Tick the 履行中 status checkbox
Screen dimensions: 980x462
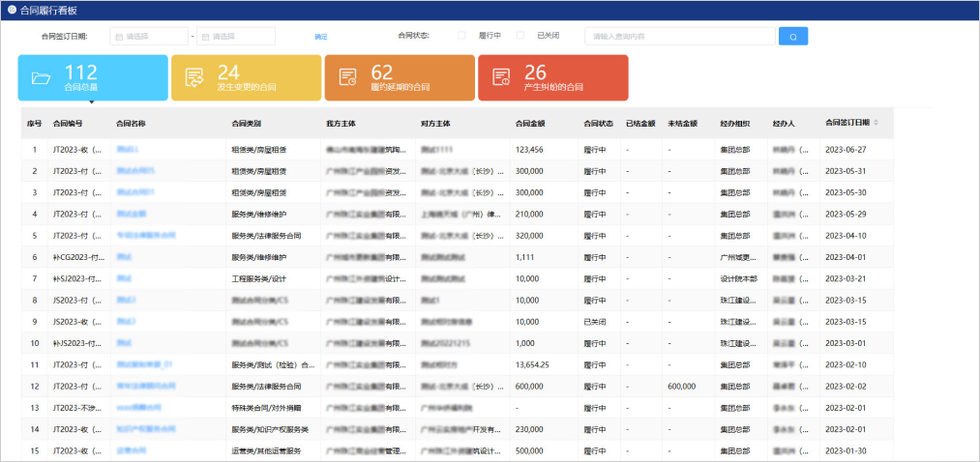461,36
